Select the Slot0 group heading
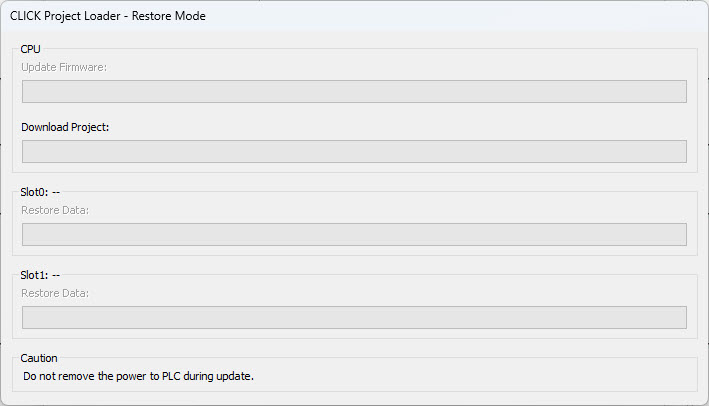Viewport: 709px width, 406px height. pyautogui.click(x=34, y=190)
